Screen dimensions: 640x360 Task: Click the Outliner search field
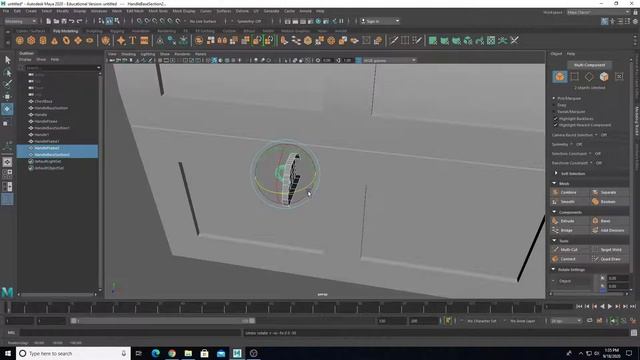click(x=62, y=68)
